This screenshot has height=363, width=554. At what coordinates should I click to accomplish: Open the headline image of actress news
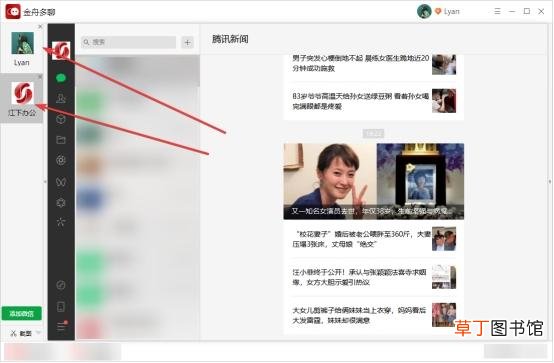pyautogui.click(x=373, y=181)
